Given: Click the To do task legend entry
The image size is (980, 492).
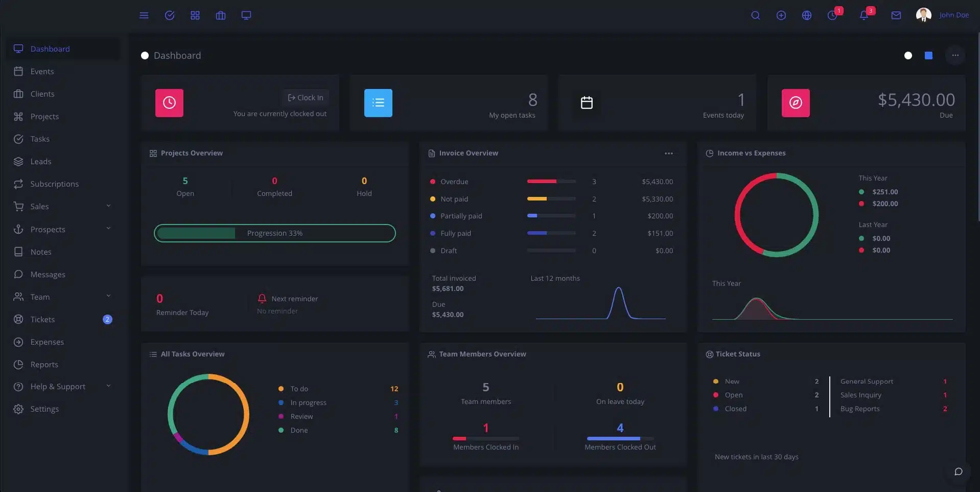Looking at the screenshot, I should [299, 389].
